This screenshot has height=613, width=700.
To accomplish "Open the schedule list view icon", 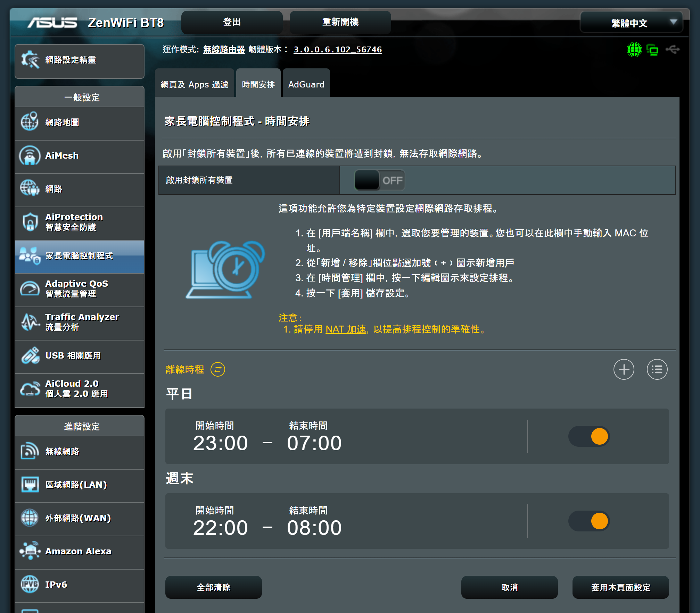I will coord(657,369).
